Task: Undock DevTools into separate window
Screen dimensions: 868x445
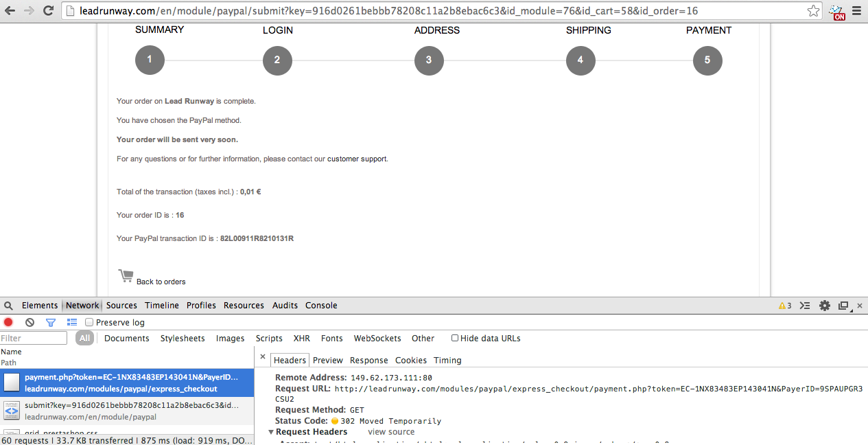Action: (x=844, y=306)
